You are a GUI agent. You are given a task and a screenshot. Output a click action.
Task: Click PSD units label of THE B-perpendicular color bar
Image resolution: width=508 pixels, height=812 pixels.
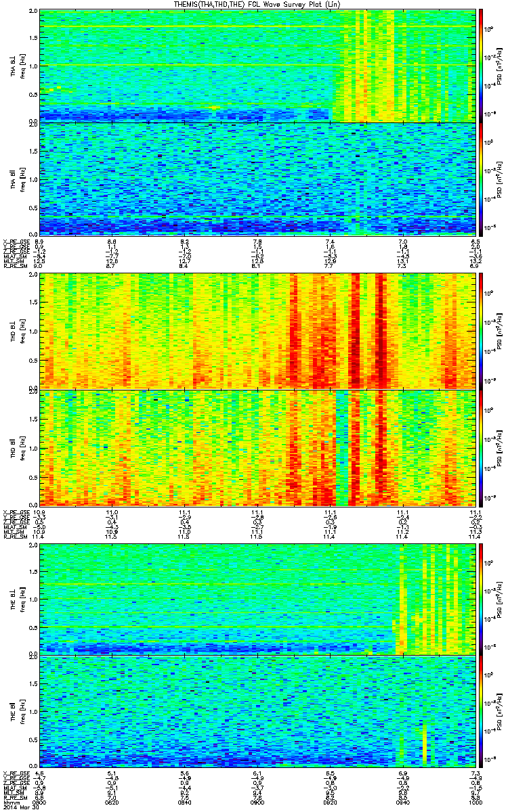pos(500,599)
